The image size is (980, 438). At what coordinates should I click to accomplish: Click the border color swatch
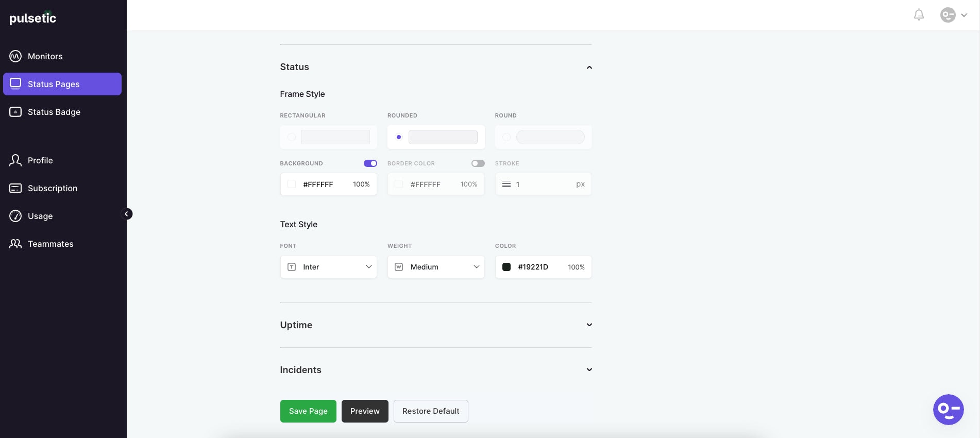[x=399, y=184]
